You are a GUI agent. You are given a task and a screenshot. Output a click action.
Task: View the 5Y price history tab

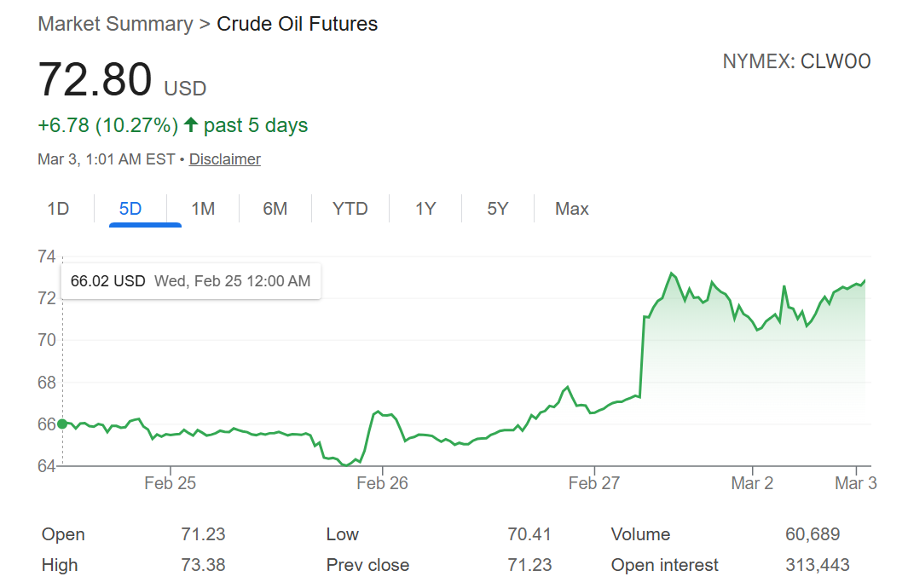(x=497, y=209)
